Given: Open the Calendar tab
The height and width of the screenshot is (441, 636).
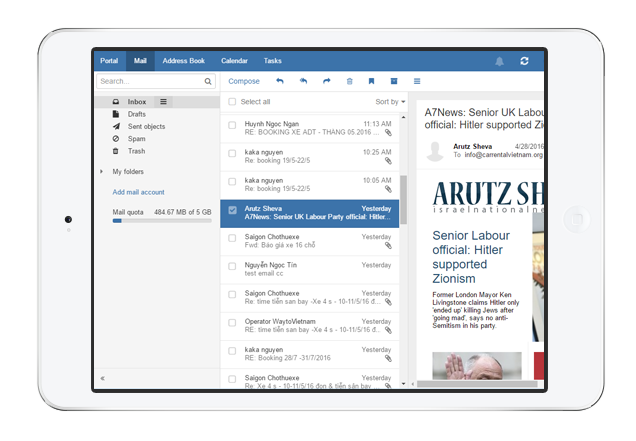Looking at the screenshot, I should (234, 61).
